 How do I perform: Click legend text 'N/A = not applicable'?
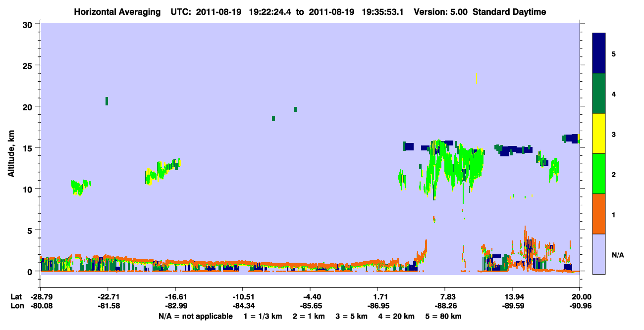tap(196, 316)
